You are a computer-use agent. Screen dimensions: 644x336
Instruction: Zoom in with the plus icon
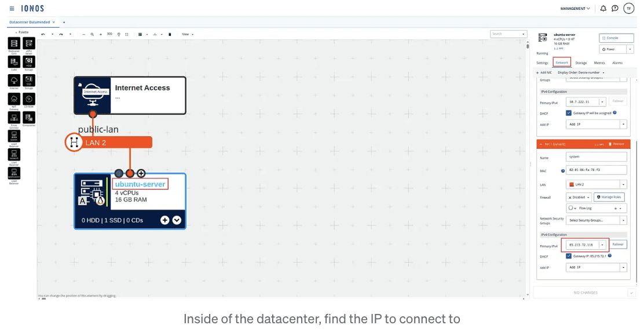pyautogui.click(x=101, y=35)
